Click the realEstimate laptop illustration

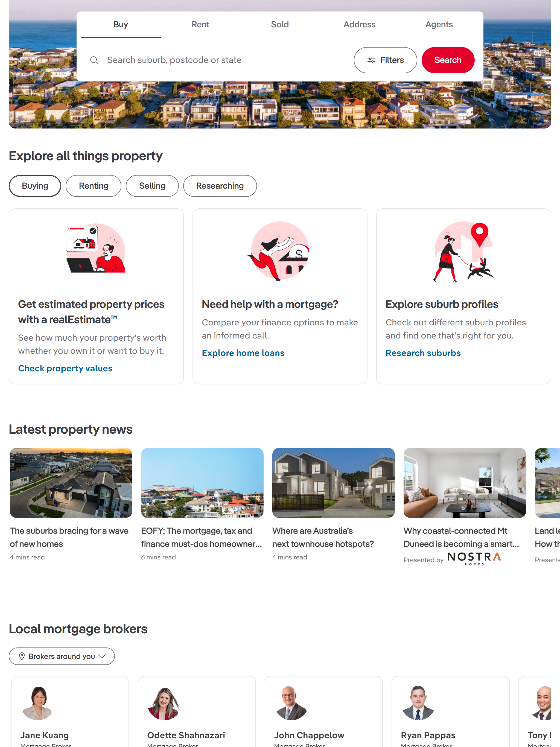tap(96, 249)
